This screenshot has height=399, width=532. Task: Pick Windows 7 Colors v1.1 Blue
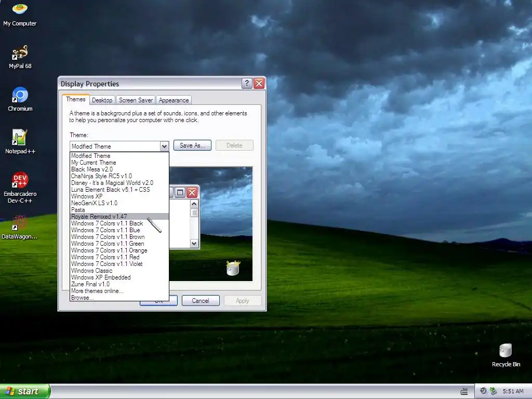(x=119, y=230)
